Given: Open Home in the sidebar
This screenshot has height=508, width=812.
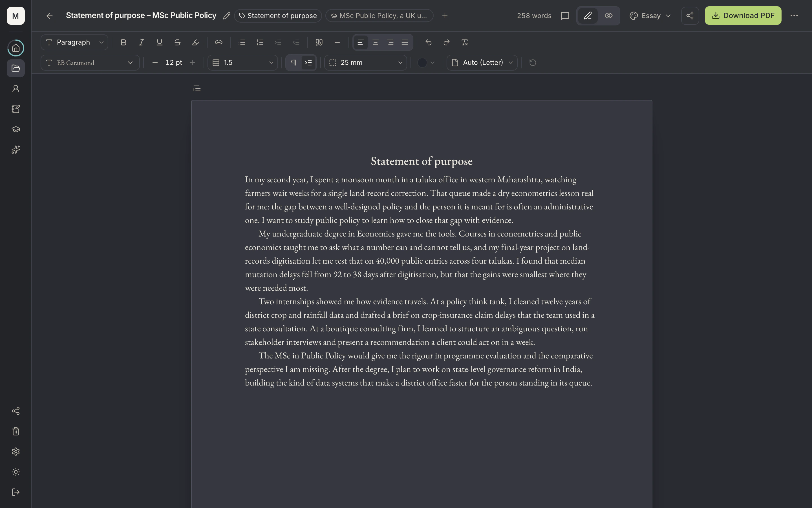Looking at the screenshot, I should coord(16,48).
